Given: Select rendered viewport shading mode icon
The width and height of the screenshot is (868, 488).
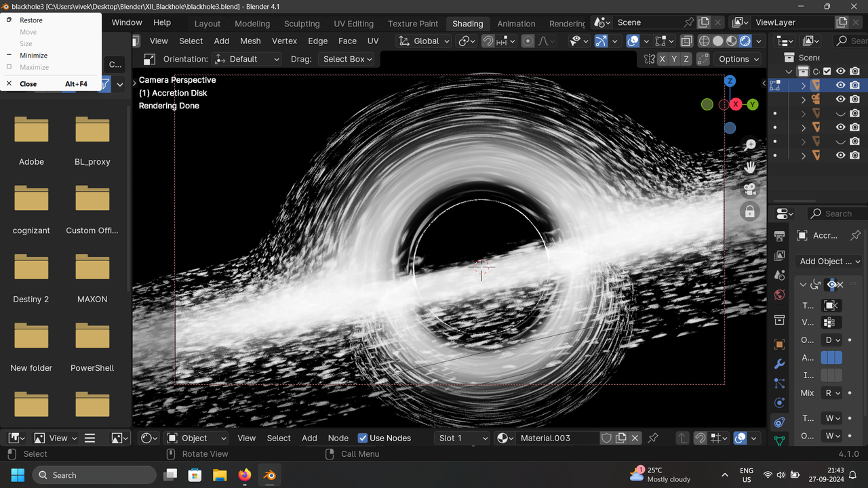Looking at the screenshot, I should point(745,41).
